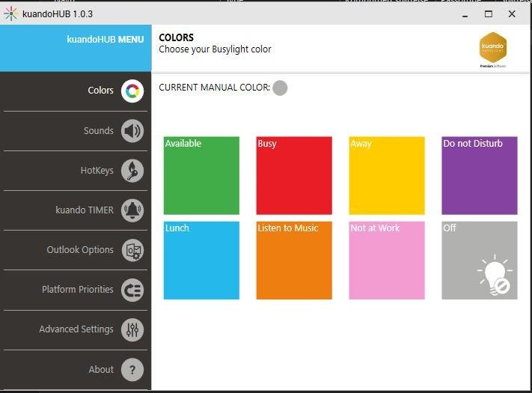Open the Colors menu label
Viewport: 532px width, 393px height.
coord(100,91)
